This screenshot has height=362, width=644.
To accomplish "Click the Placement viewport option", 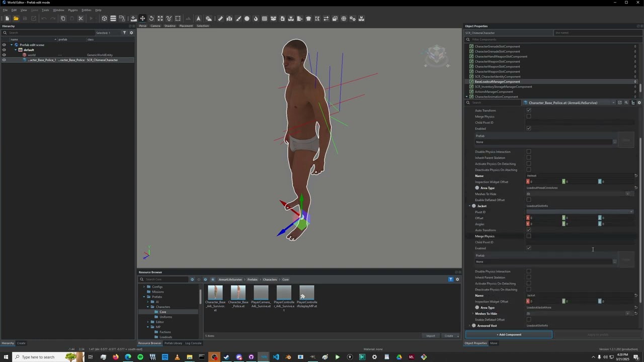I will [186, 26].
